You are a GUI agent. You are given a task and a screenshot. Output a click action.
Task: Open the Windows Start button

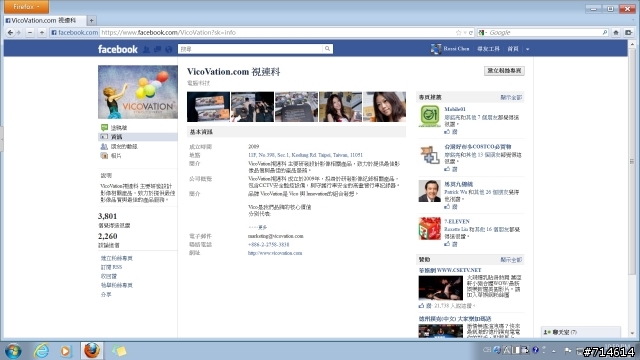13,351
